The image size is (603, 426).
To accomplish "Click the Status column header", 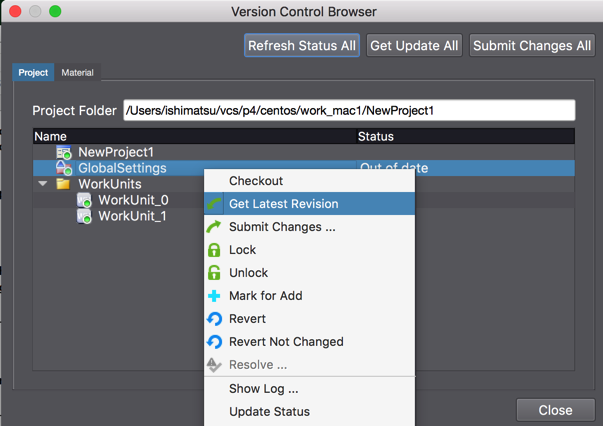I will pos(376,136).
